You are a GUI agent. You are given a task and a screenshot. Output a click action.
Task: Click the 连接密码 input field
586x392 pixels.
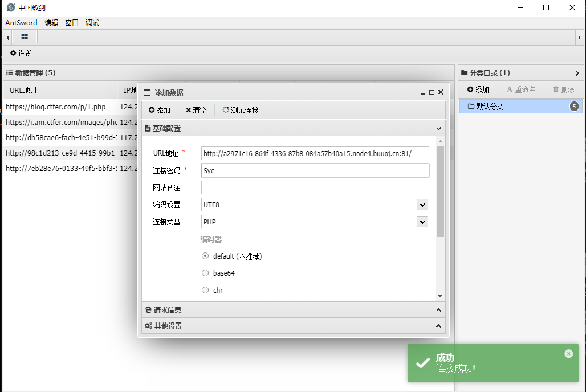pyautogui.click(x=315, y=170)
